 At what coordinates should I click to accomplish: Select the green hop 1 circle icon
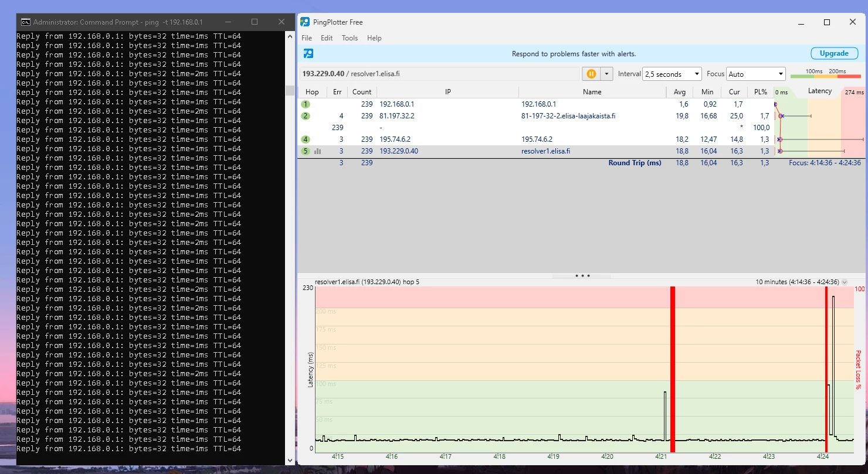pyautogui.click(x=306, y=104)
